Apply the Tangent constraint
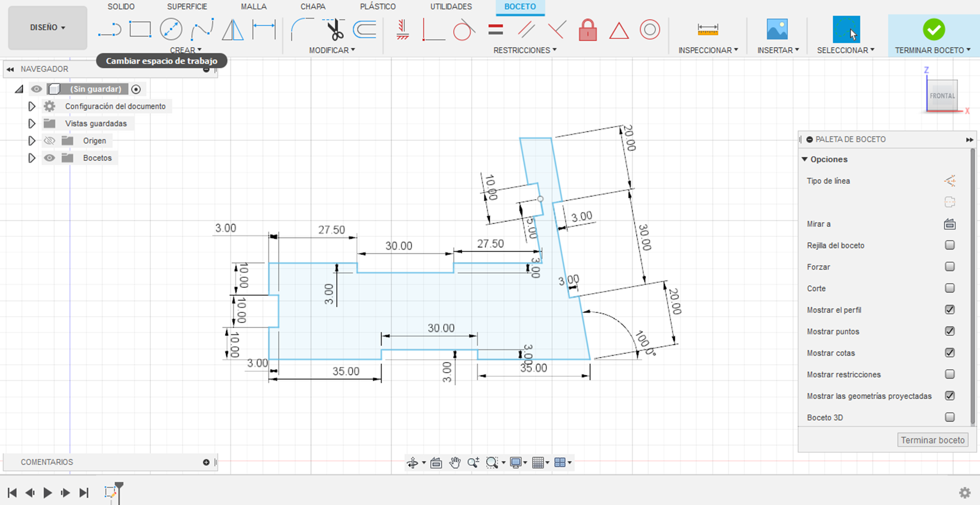980x505 pixels. (x=464, y=30)
